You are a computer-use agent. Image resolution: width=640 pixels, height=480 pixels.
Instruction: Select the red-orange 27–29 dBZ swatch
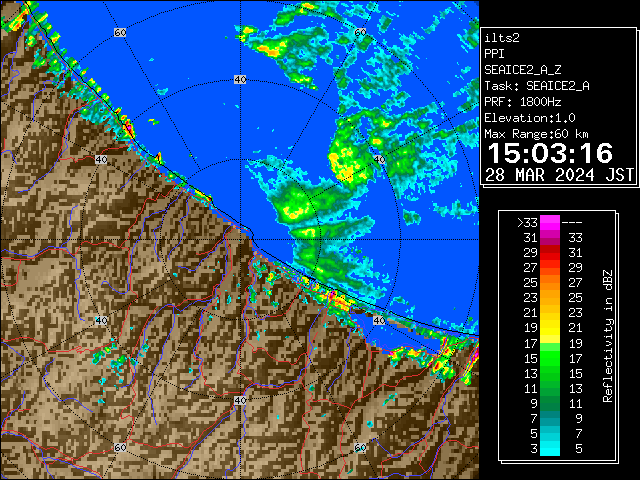550,268
